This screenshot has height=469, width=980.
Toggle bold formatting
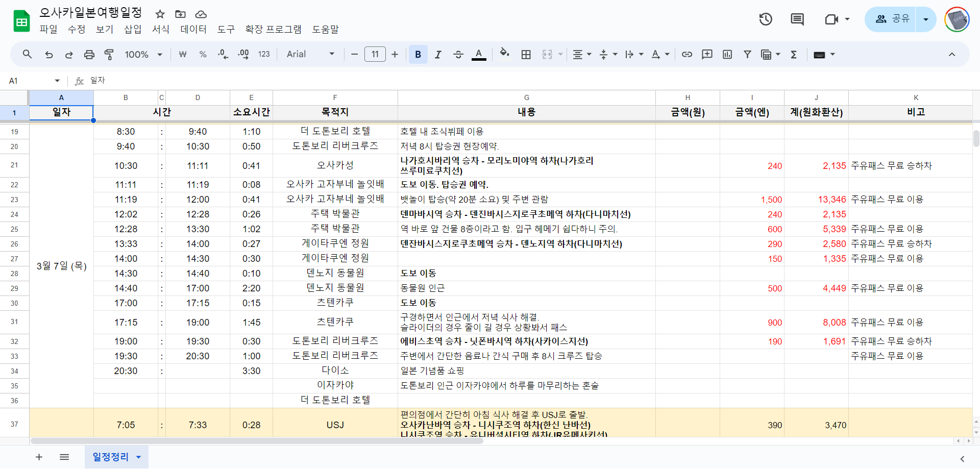(418, 54)
